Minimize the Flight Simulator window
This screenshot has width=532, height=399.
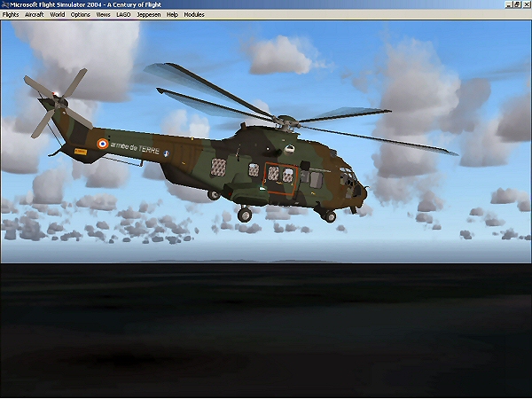(504, 4)
